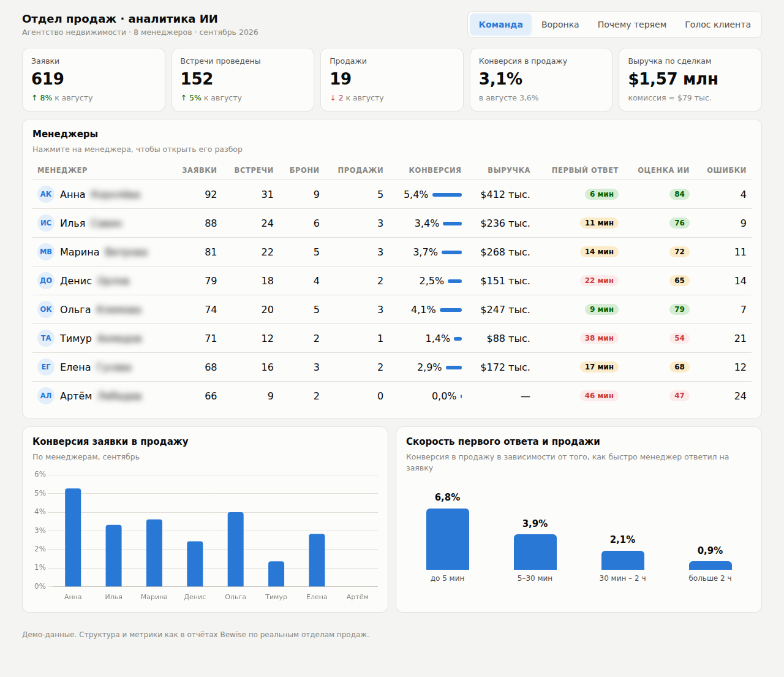Click the ОЦЕНКА ИИ column header

(663, 170)
